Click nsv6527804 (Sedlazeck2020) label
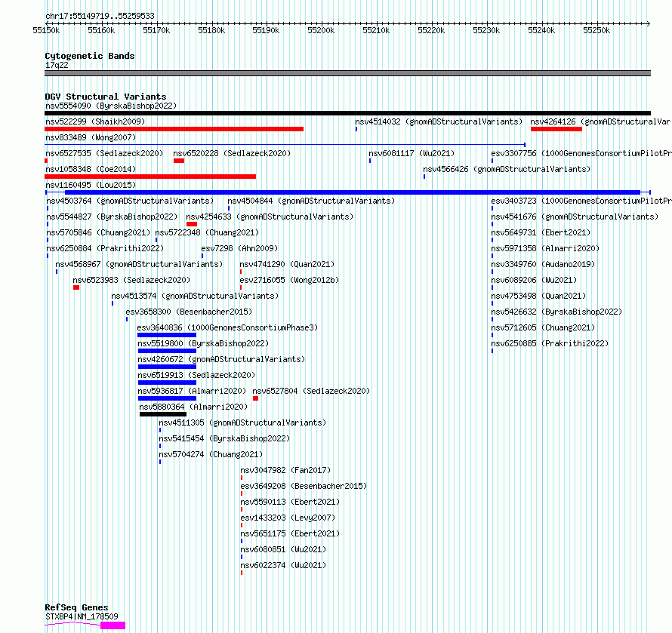The height and width of the screenshot is (633, 672). pyautogui.click(x=311, y=391)
